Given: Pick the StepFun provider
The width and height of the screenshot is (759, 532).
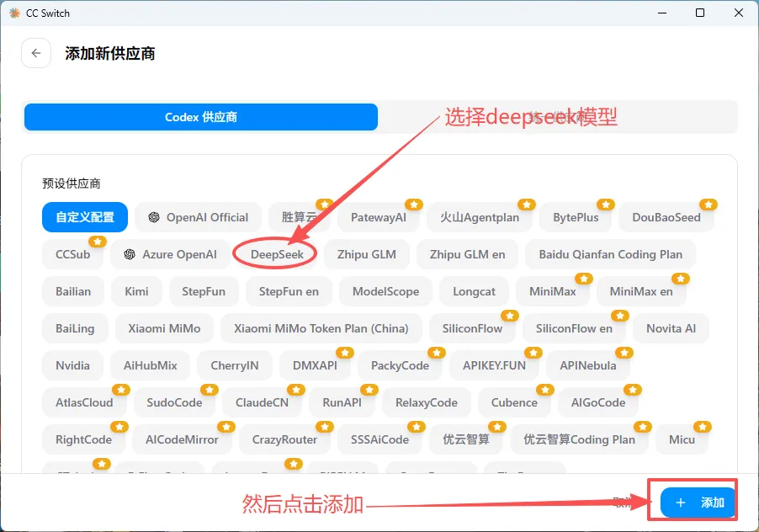Looking at the screenshot, I should click(x=204, y=291).
